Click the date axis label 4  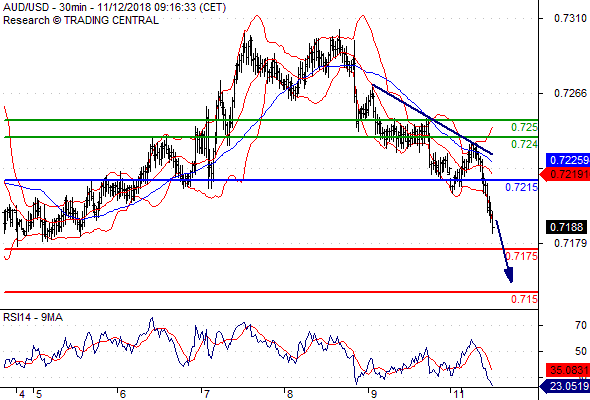pos(22,394)
